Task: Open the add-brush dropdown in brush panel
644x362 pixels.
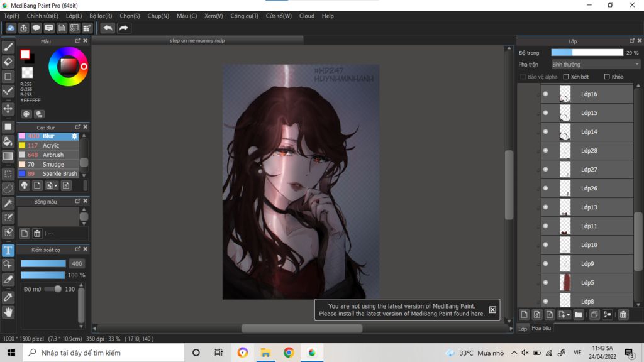Action: (x=56, y=186)
